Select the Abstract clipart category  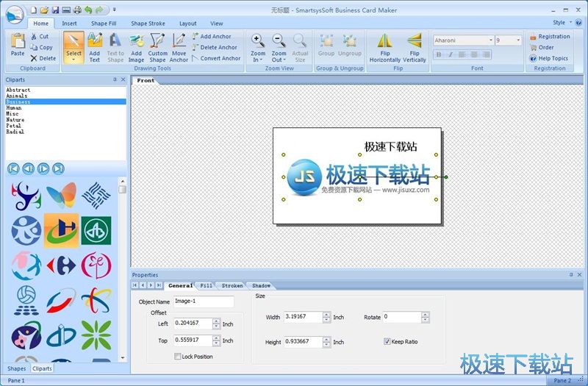(18, 90)
